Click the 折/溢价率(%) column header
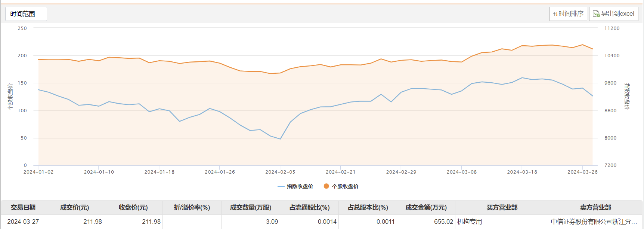The image size is (644, 229). (192, 207)
